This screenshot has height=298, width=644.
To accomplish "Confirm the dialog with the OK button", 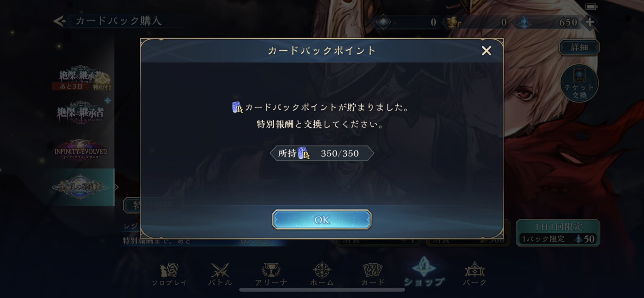I will click(x=322, y=220).
